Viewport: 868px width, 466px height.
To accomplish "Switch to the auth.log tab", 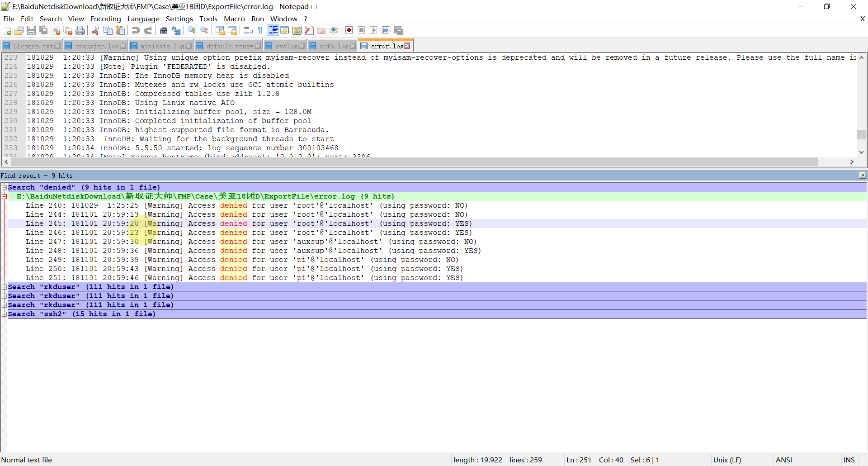I will point(334,46).
